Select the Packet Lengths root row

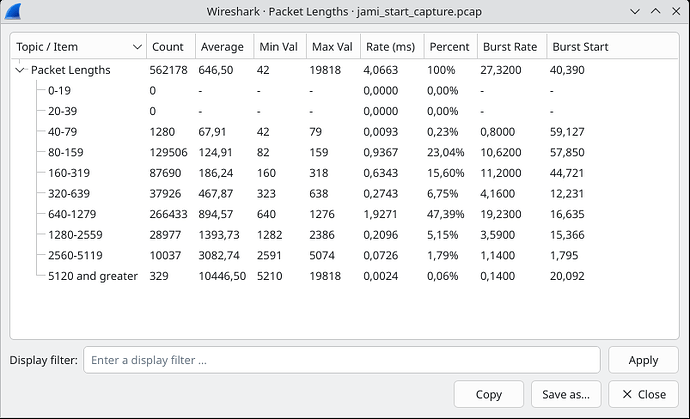344,70
